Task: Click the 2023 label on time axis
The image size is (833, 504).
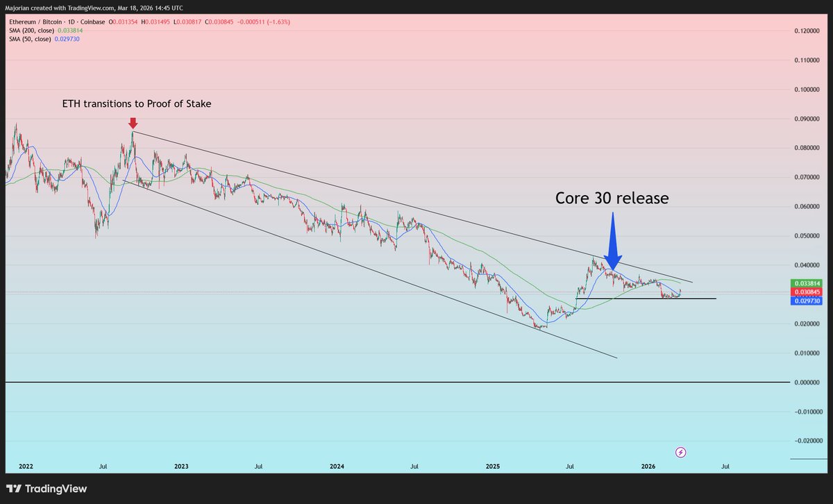Action: click(182, 467)
